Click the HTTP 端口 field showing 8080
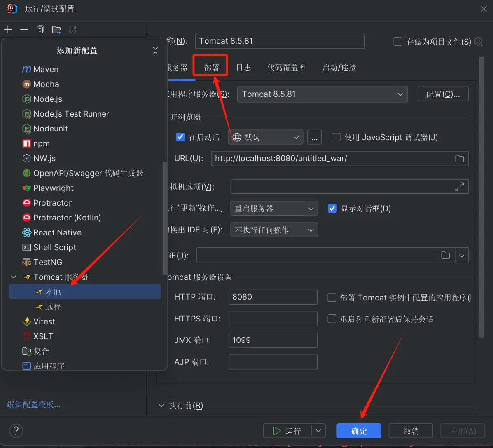 273,297
